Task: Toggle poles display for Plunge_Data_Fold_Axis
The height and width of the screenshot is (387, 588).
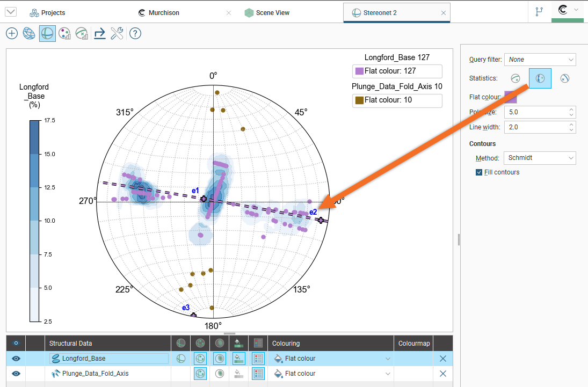Action: (x=200, y=374)
